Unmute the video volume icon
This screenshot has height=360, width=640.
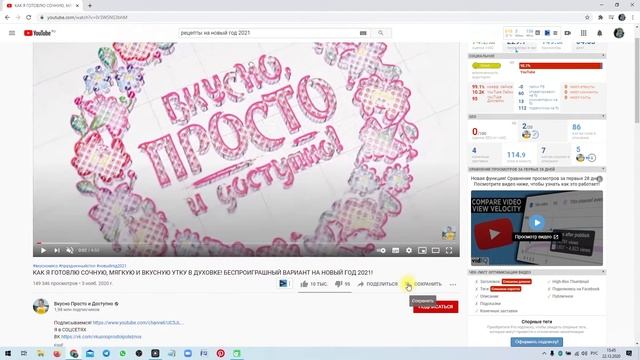pyautogui.click(x=70, y=250)
